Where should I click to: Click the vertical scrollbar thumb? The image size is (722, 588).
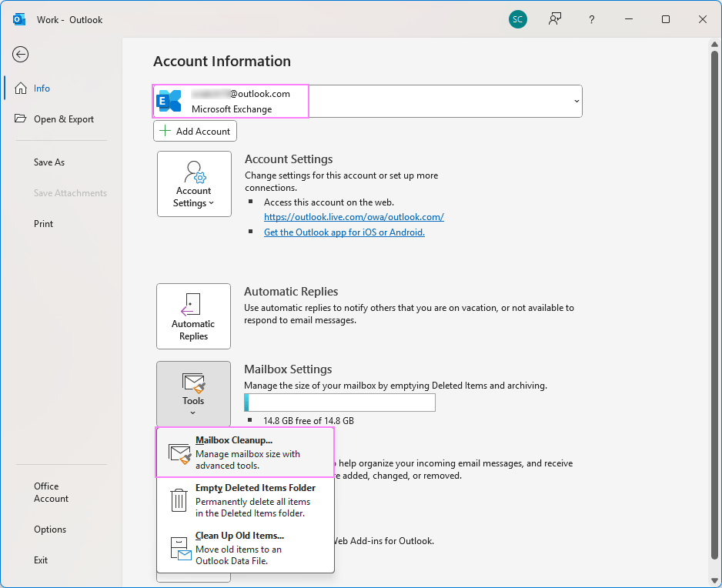point(714,304)
